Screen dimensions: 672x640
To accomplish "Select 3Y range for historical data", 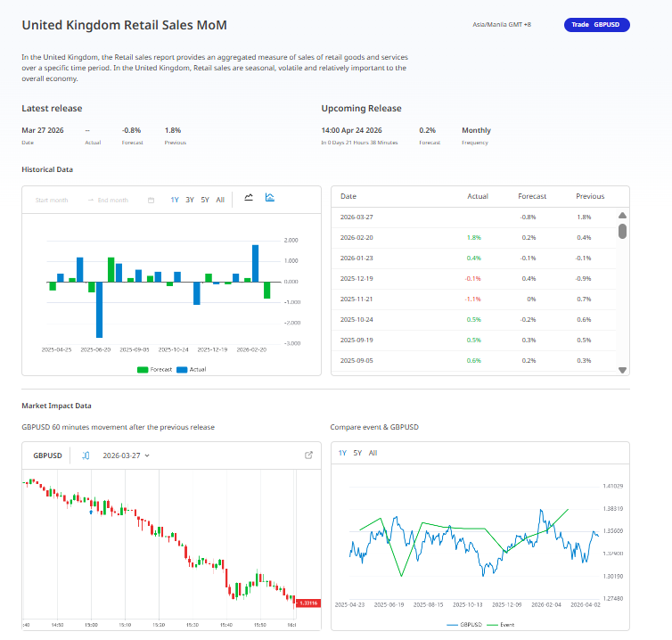I will 190,200.
